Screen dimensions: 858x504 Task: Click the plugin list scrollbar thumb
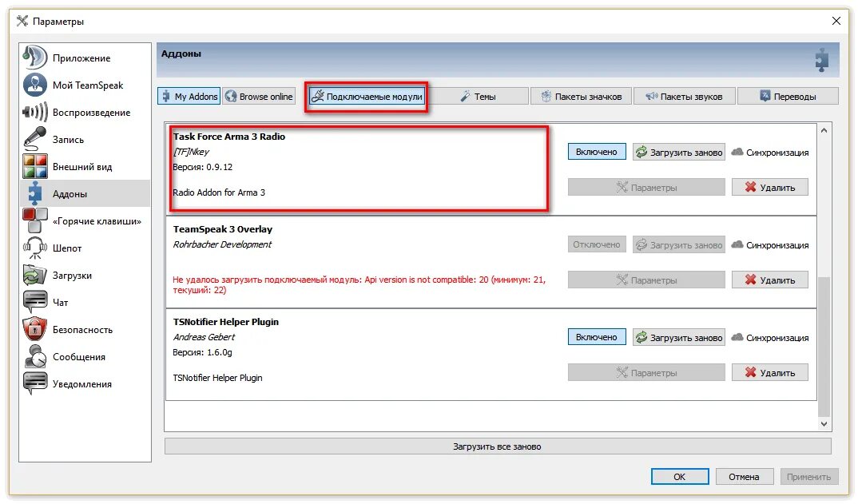824,347
